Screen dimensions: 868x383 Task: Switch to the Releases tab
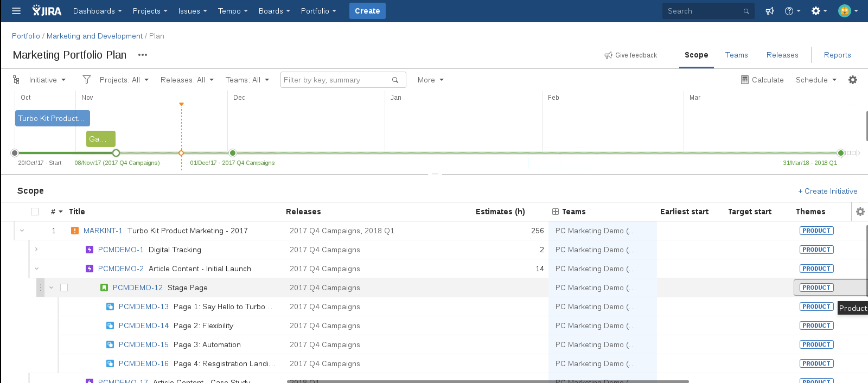click(x=782, y=55)
